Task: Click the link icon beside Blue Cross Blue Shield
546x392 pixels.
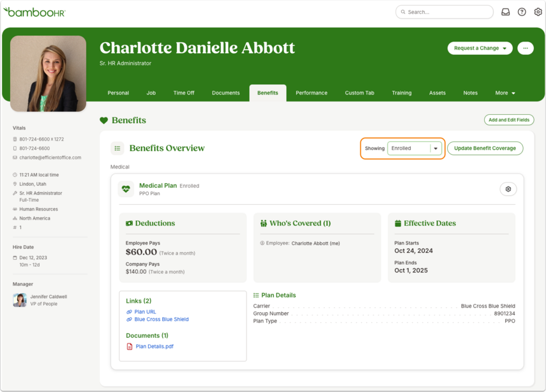Action: point(129,319)
